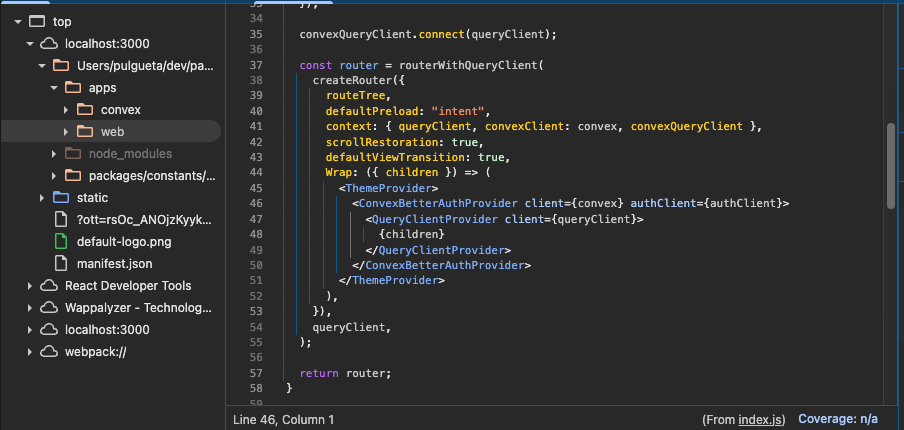Click the node_modules folder icon
904x430 pixels.
[x=73, y=153]
